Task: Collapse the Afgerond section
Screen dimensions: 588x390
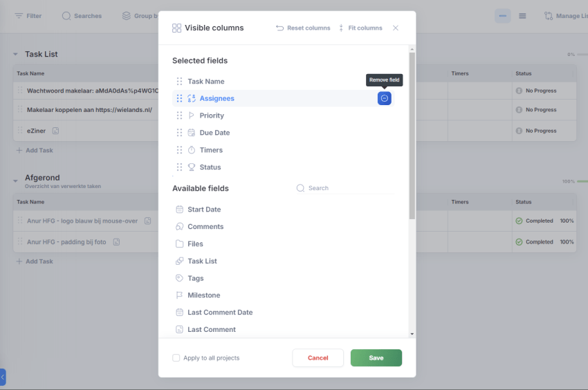Action: pos(15,180)
